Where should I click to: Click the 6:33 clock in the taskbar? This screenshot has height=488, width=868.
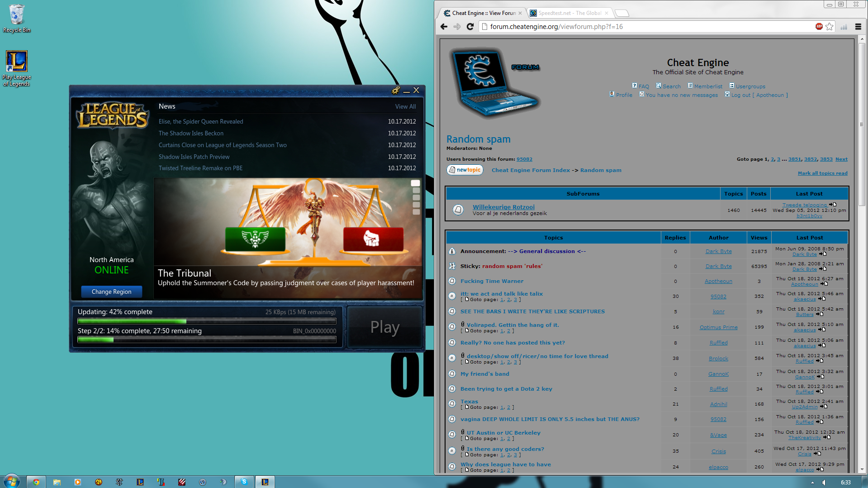pyautogui.click(x=845, y=483)
